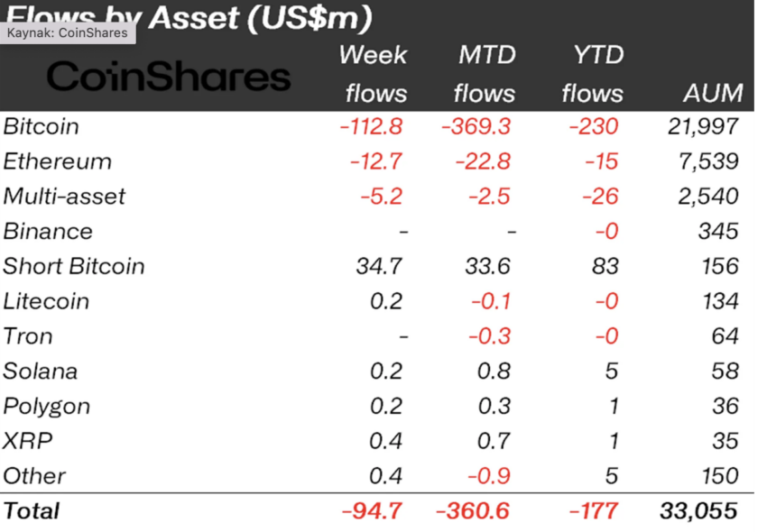Click the XRP row label
Image resolution: width=767 pixels, height=532 pixels.
coord(27,441)
